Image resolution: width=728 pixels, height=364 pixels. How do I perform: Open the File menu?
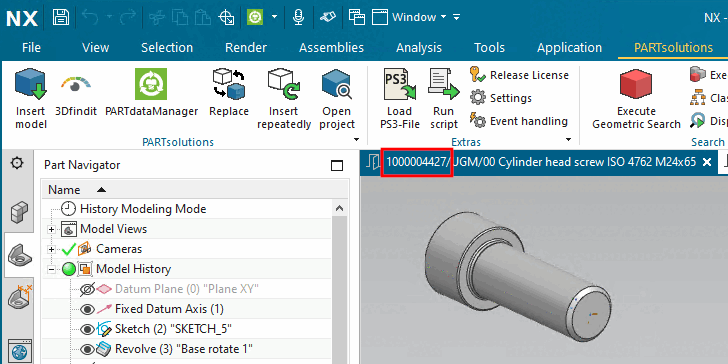click(31, 47)
